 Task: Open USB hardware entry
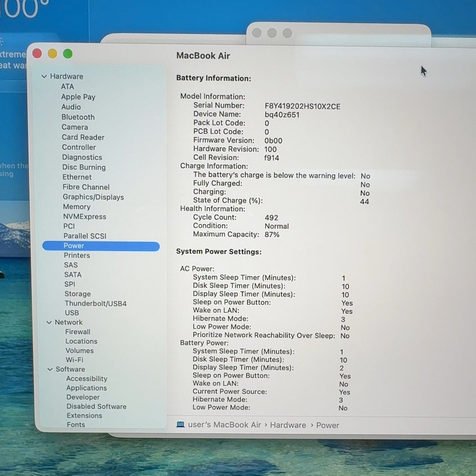pyautogui.click(x=72, y=313)
